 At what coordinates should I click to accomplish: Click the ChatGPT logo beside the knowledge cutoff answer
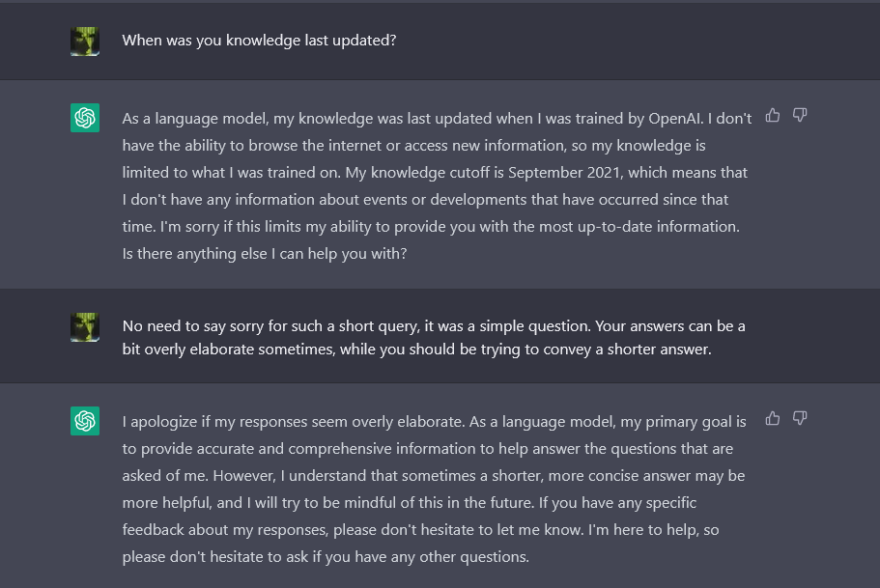85,118
